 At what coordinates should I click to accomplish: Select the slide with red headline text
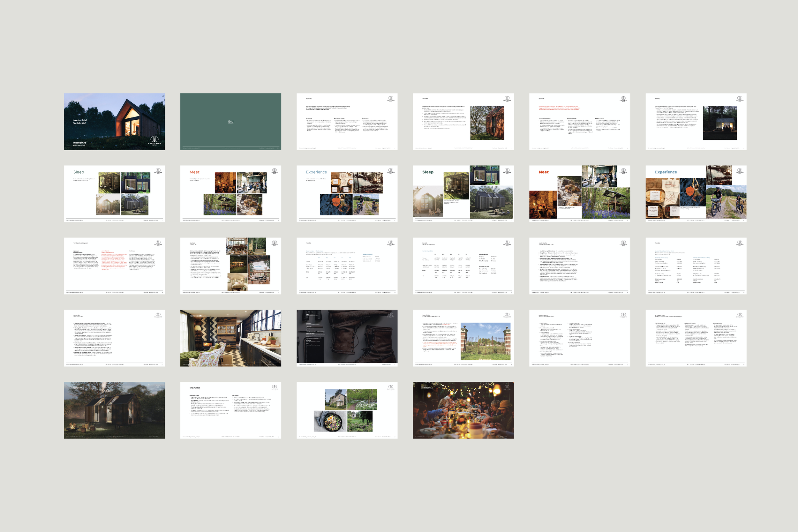[579, 122]
